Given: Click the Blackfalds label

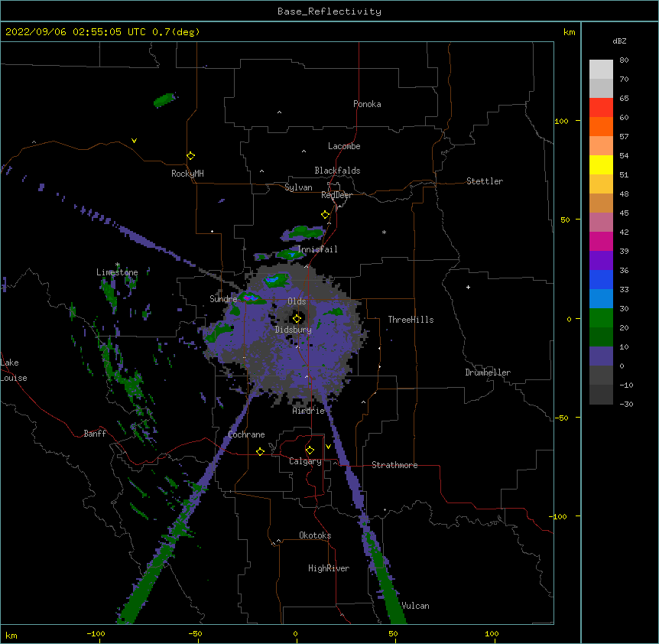Looking at the screenshot, I should [337, 171].
